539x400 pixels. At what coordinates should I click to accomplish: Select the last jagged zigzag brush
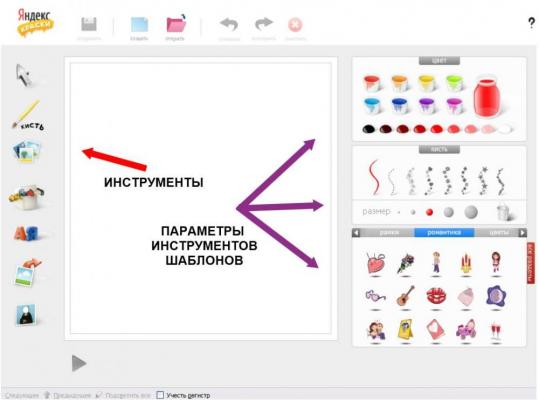[x=500, y=181]
